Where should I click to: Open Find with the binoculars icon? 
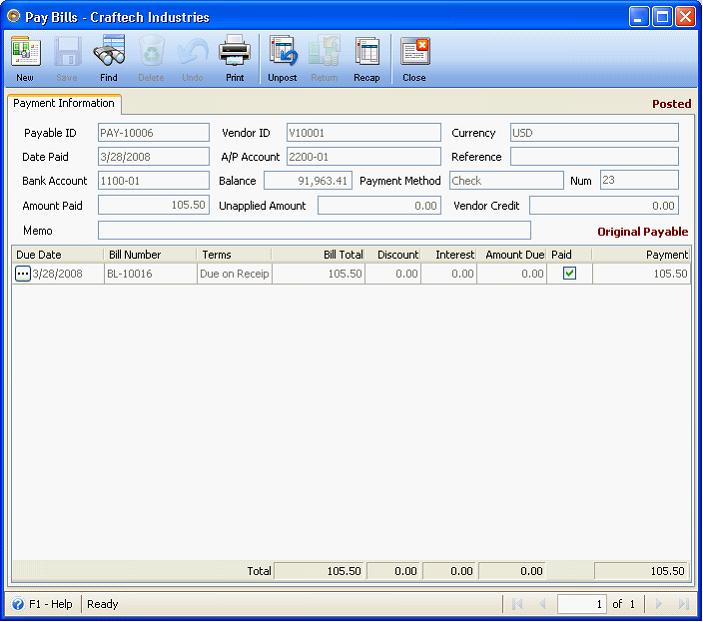(109, 52)
